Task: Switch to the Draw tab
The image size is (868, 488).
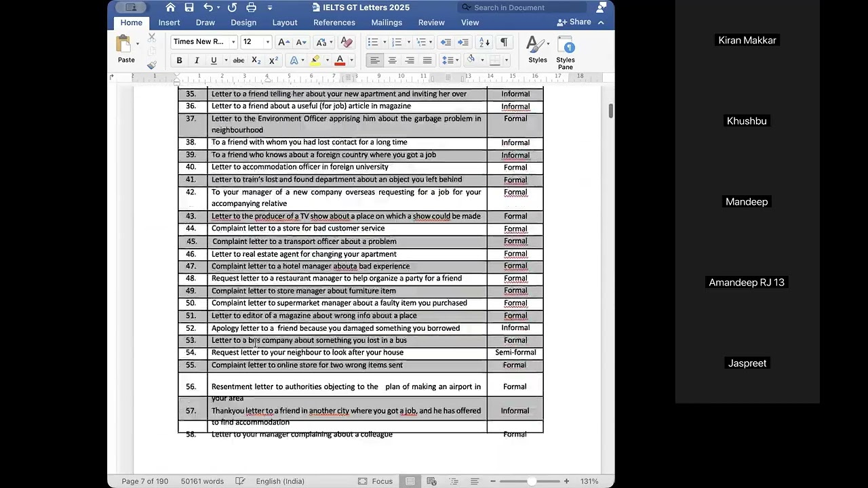Action: (205, 22)
